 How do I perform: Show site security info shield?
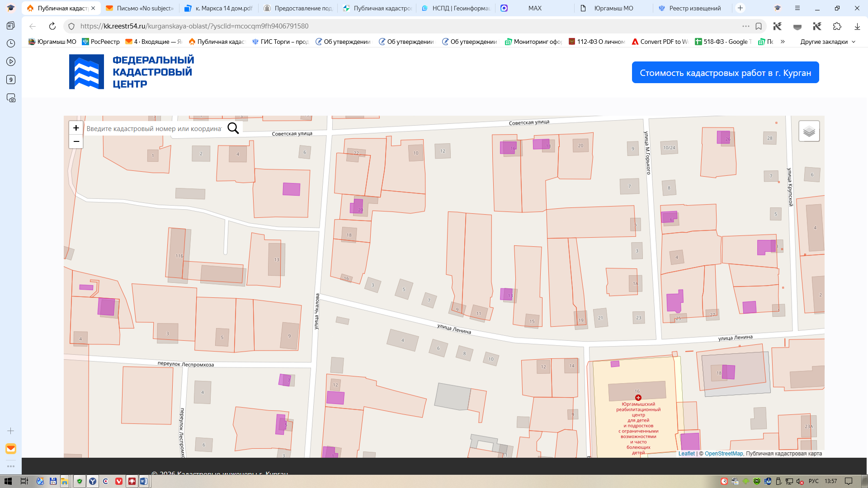tap(71, 26)
